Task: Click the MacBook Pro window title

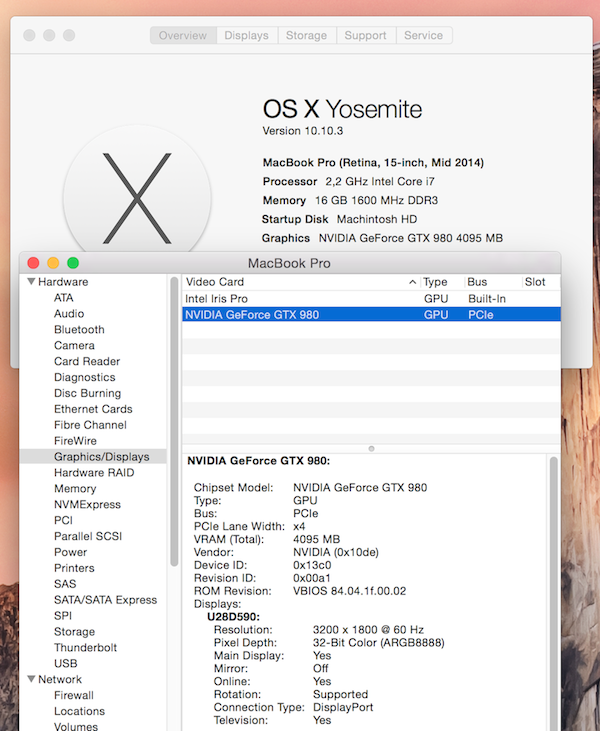Action: click(x=289, y=263)
